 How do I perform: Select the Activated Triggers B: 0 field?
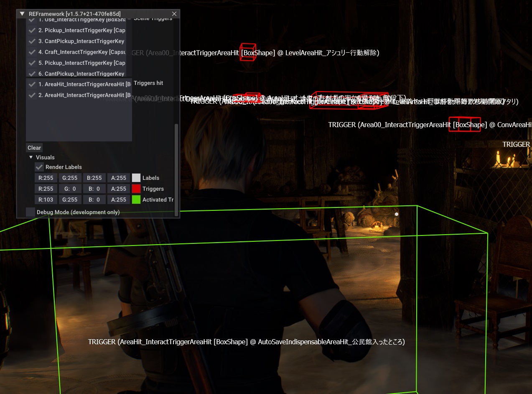[x=94, y=200]
